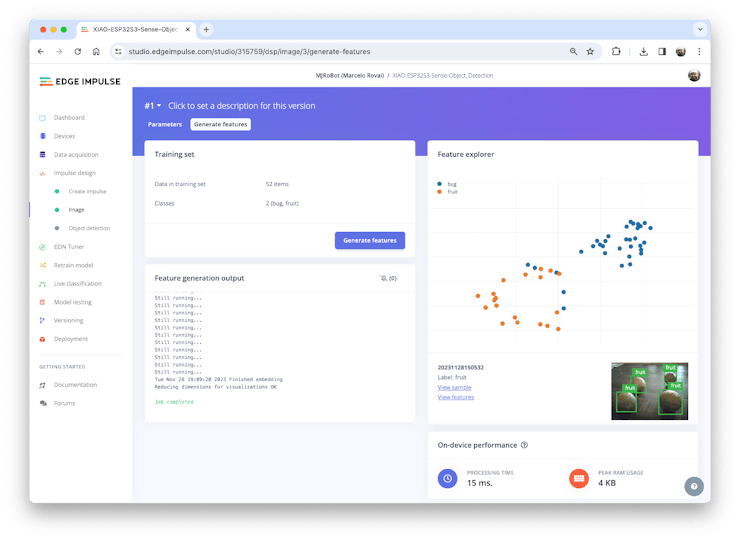Close the XIAO-ESP32S3 browser tab

pos(187,29)
